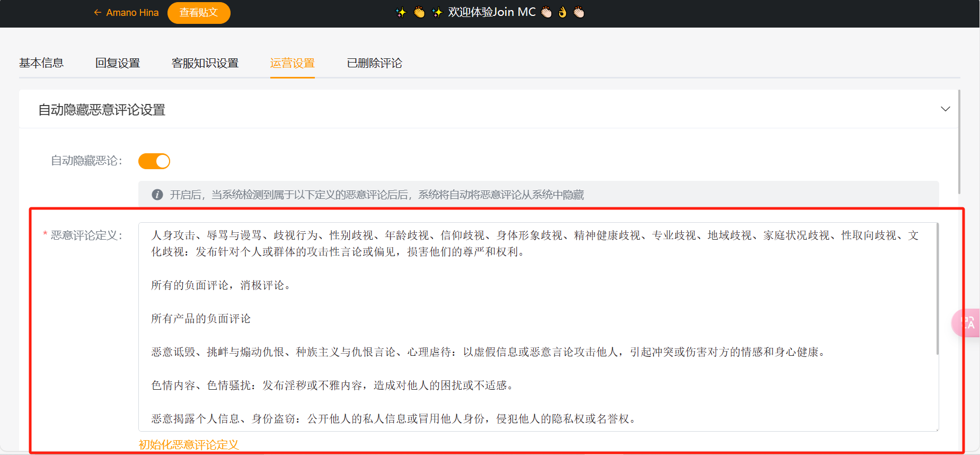The width and height of the screenshot is (980, 455).
Task: Open the 回复设置 tab
Action: [x=118, y=63]
